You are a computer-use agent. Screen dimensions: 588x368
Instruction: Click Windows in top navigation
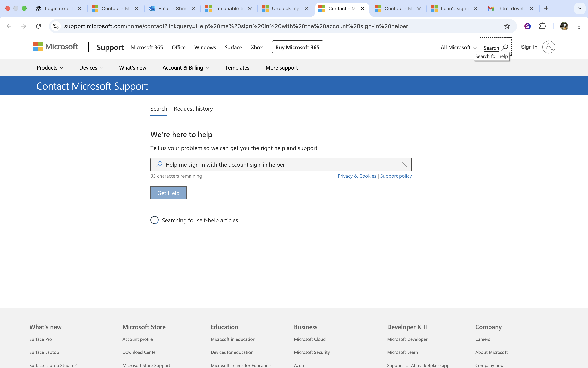coord(205,47)
